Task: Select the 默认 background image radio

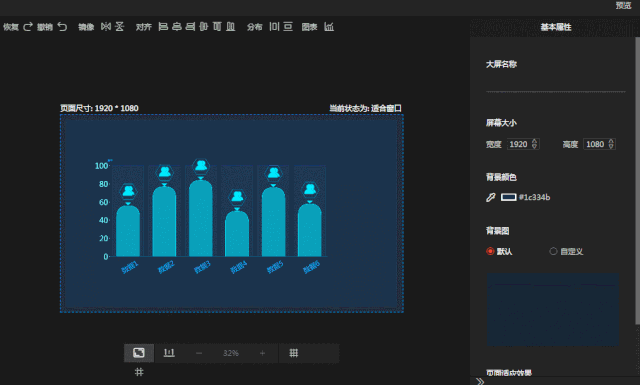Action: pos(490,251)
